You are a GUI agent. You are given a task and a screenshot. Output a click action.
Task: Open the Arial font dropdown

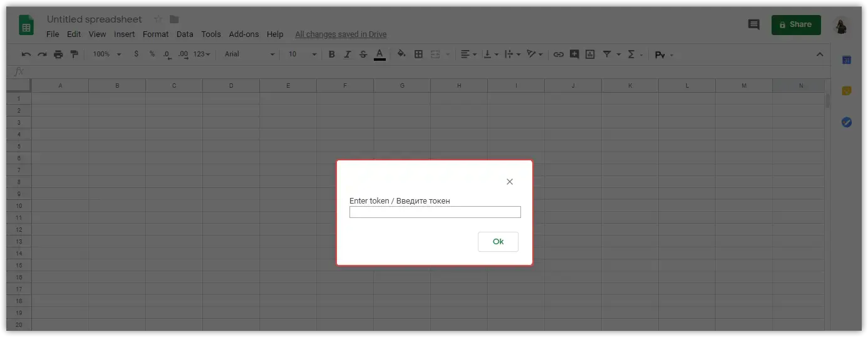pos(250,54)
